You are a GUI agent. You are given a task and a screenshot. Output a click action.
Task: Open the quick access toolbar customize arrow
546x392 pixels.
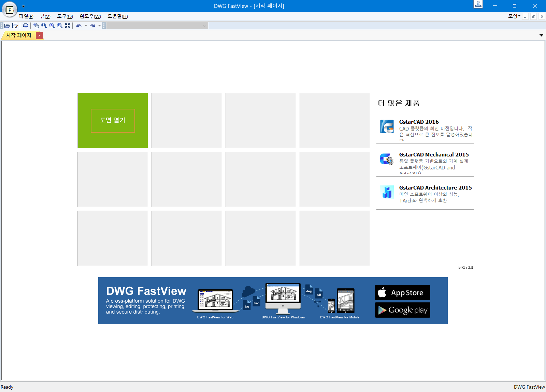(23, 6)
